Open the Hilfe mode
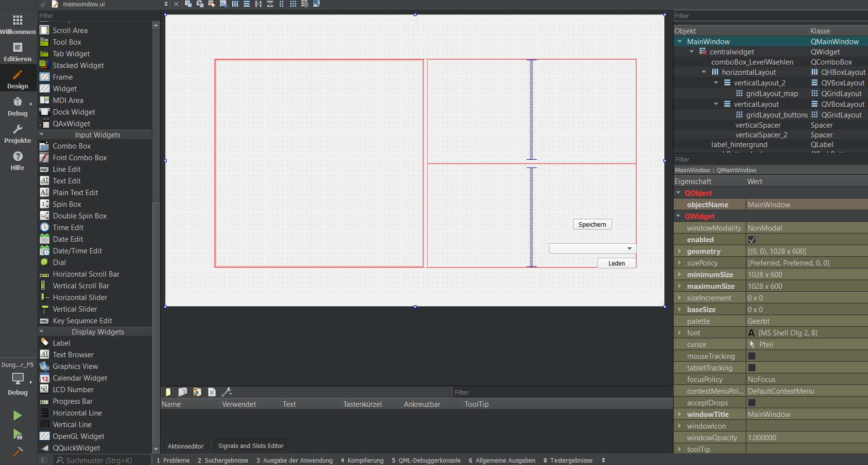 click(18, 160)
